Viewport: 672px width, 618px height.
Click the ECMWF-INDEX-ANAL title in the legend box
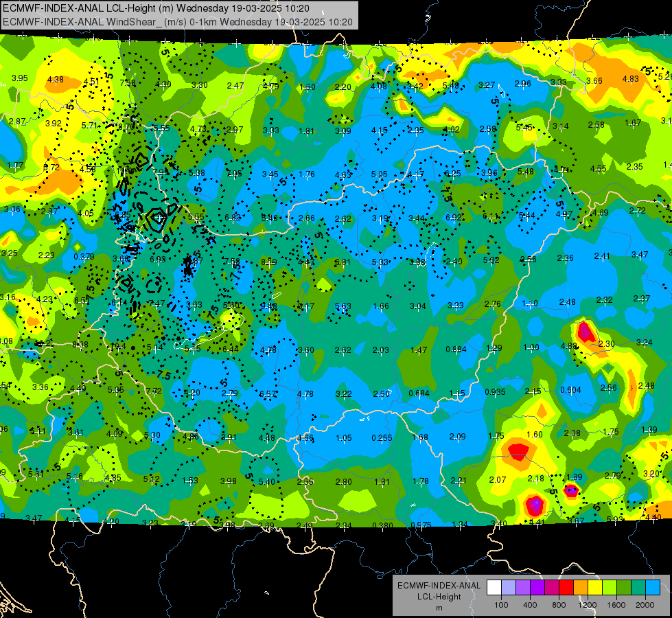pos(439,586)
